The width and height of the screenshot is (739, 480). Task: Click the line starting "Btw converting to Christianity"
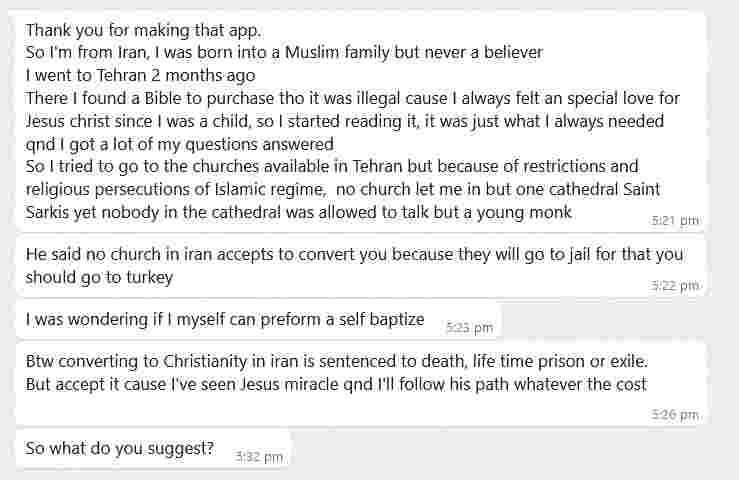click(x=336, y=360)
